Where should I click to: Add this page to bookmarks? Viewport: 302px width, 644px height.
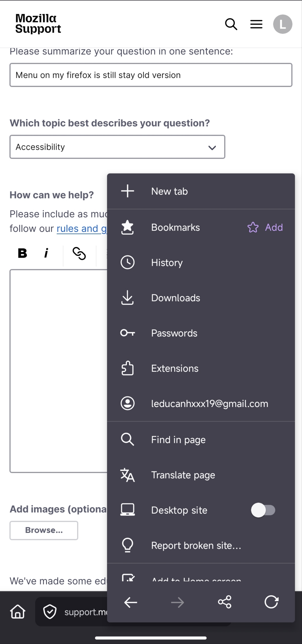(x=265, y=227)
